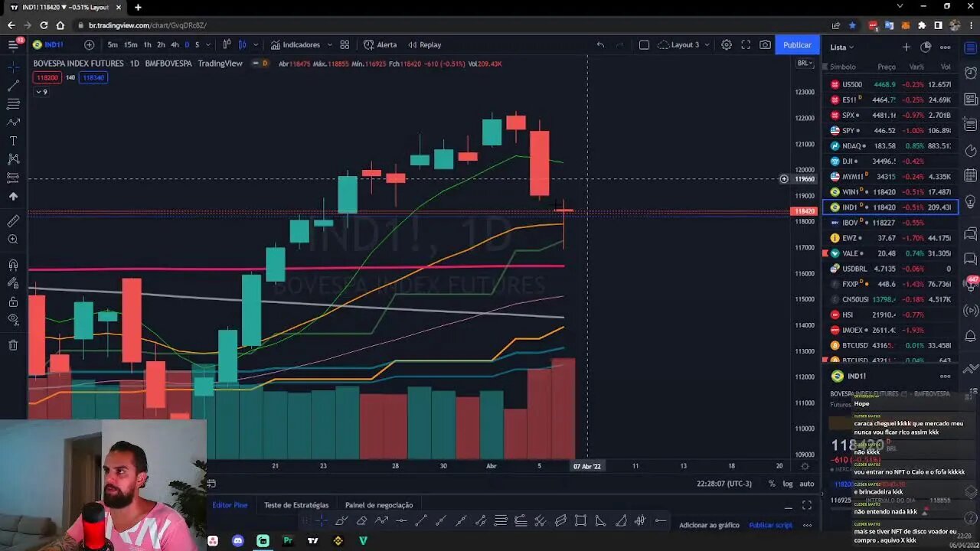The width and height of the screenshot is (980, 551).
Task: Select the 5m timeframe
Action: click(113, 44)
